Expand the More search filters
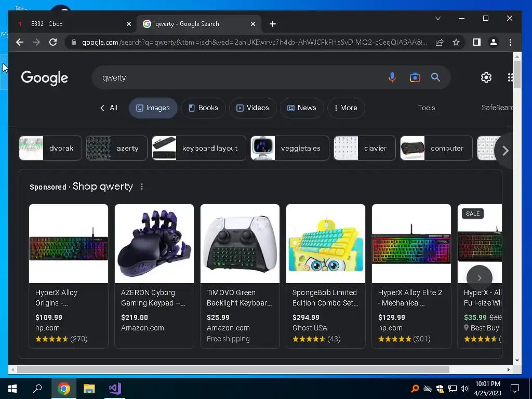This screenshot has height=399, width=532. pos(345,108)
